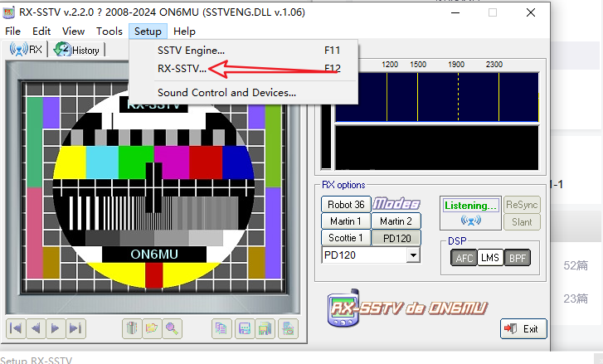The height and width of the screenshot is (364, 603).
Task: Choose RX-SSTV... setup entry
Action: (x=243, y=69)
